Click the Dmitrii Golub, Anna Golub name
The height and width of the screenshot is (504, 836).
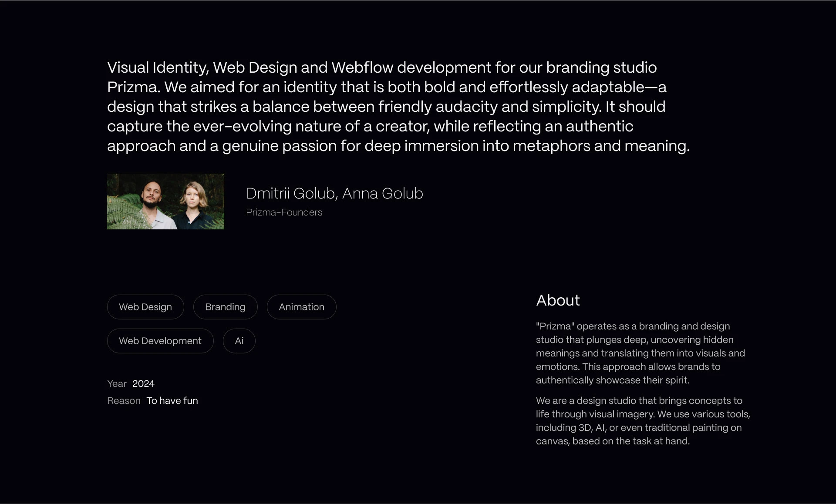[334, 193]
